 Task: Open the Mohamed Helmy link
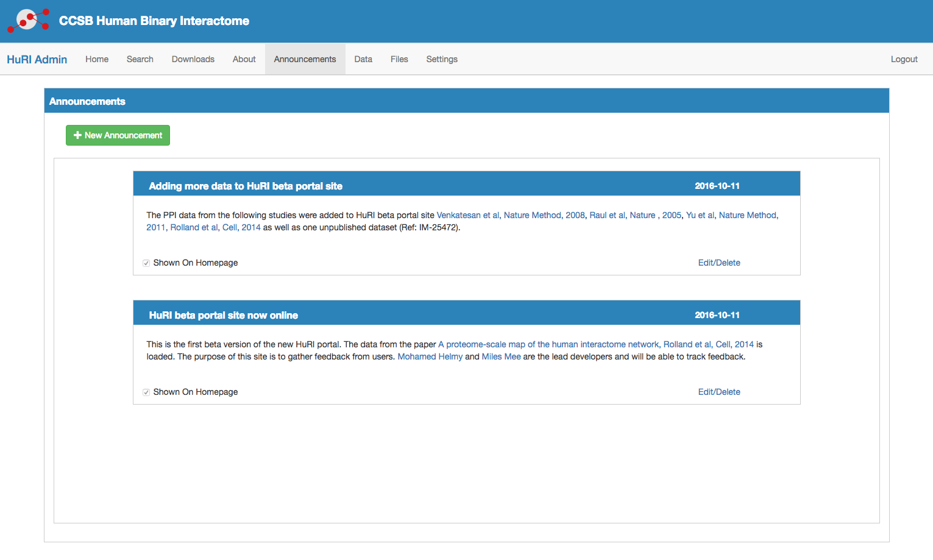[430, 356]
